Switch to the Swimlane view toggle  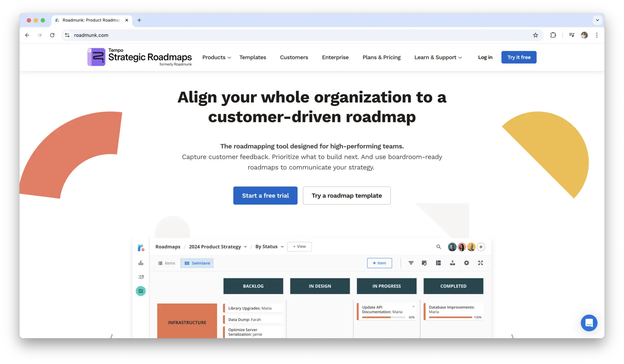pyautogui.click(x=197, y=263)
